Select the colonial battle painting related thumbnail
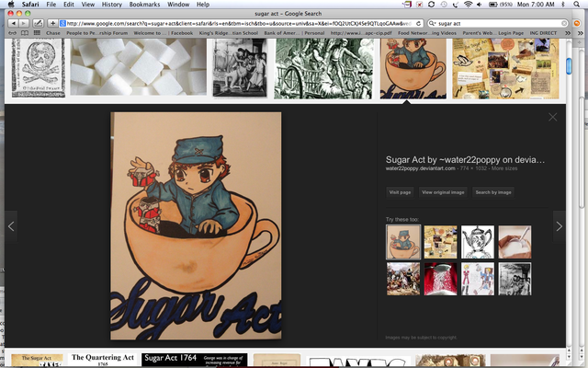The image size is (588, 368). click(x=403, y=279)
